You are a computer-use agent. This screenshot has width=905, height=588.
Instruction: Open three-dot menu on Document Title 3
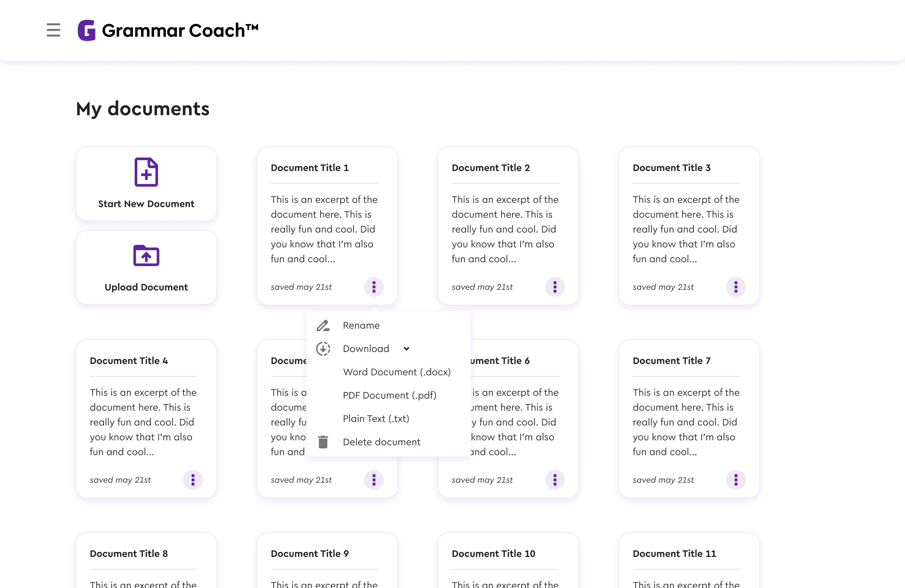[736, 287]
